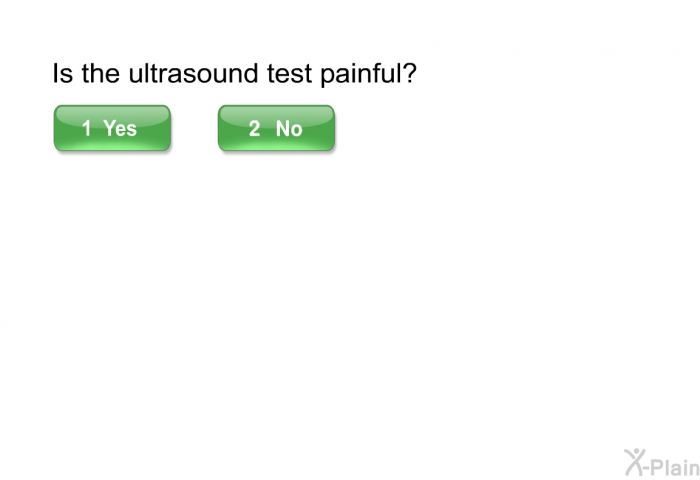Select the human figure in the X-Plain logo
This screenshot has height=480, width=700.
tap(635, 462)
